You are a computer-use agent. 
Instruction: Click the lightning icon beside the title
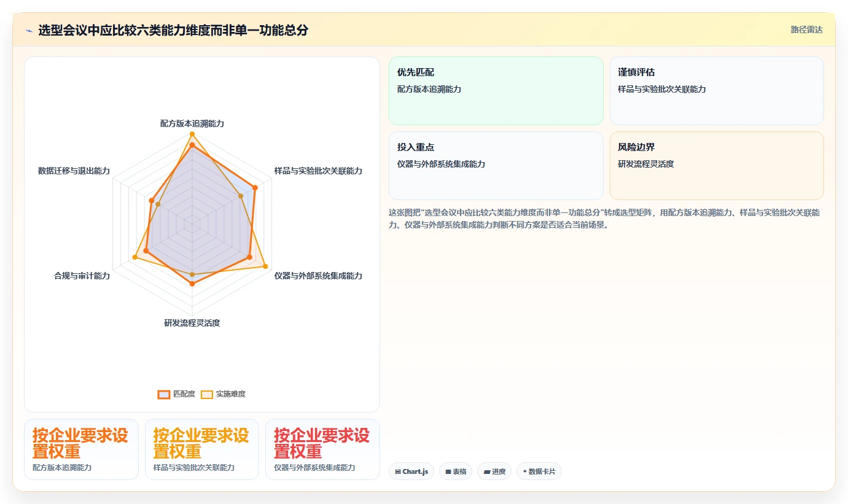[29, 30]
